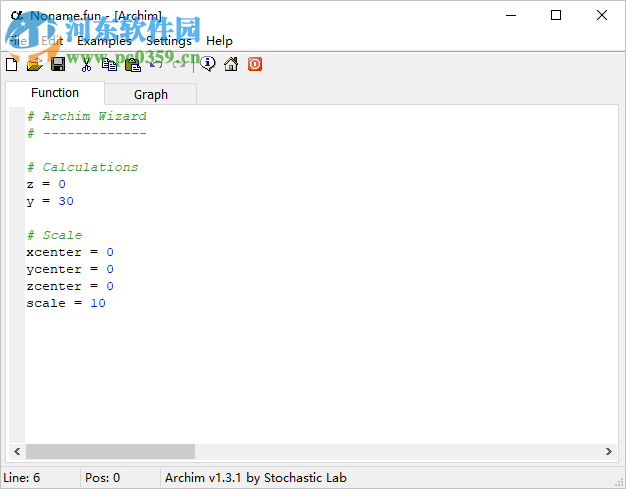Click the scroll right arrow
This screenshot has width=626, height=489.
[608, 451]
